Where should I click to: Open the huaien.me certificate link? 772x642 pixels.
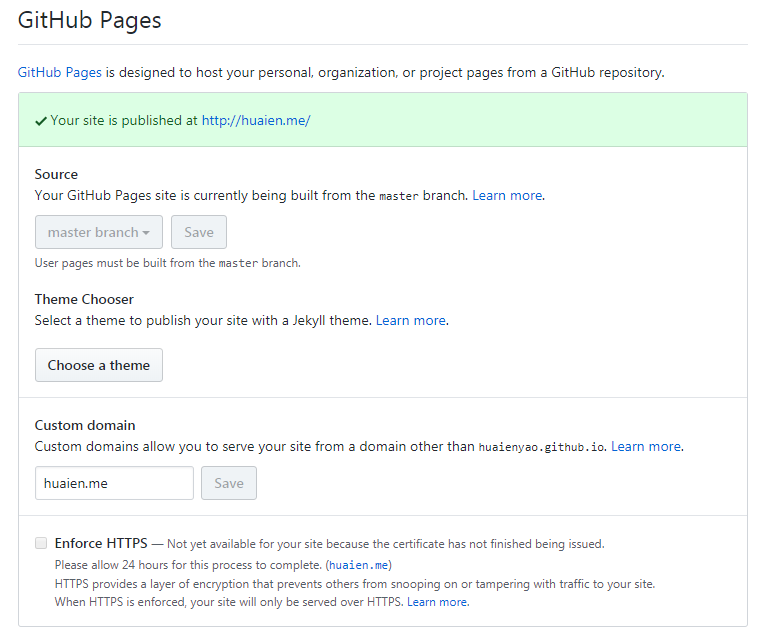358,565
